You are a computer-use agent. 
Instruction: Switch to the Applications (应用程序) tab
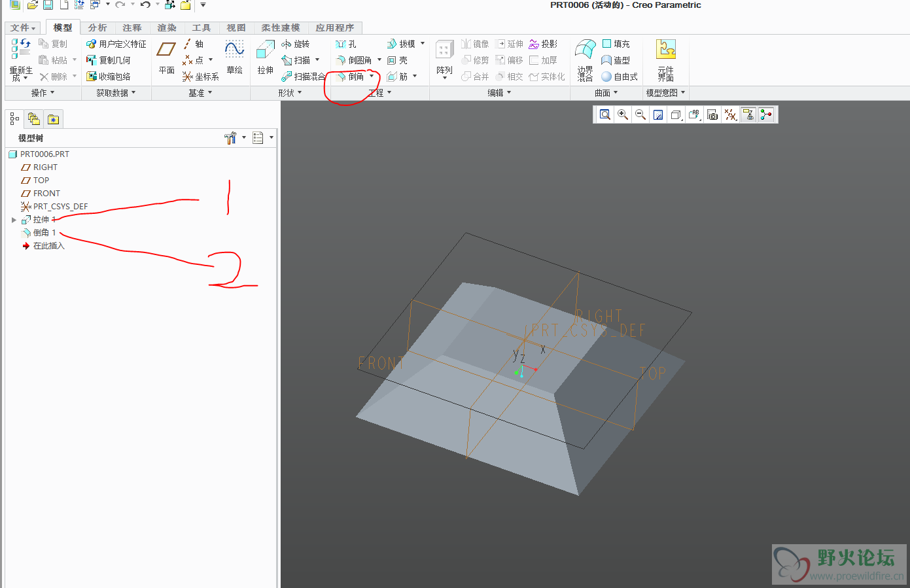click(x=335, y=27)
